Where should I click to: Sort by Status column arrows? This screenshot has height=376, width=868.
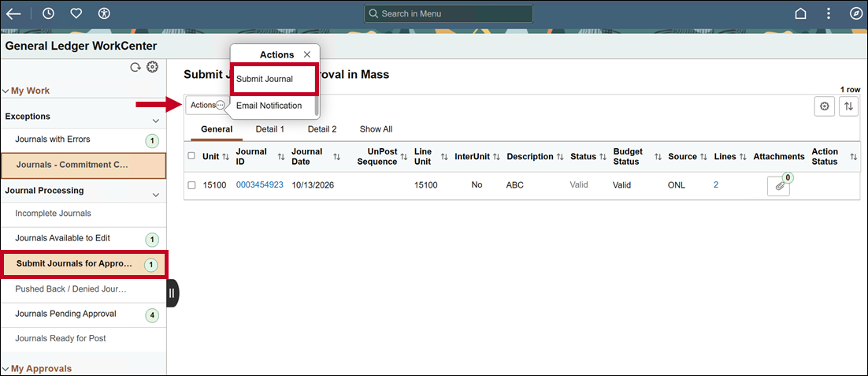point(603,157)
